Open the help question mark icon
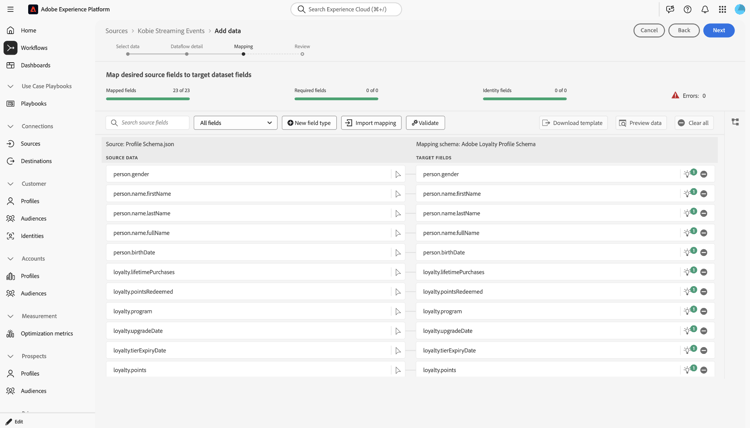 pos(687,9)
